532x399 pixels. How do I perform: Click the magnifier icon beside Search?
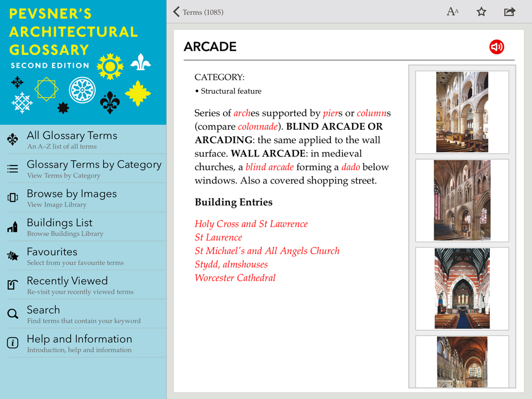(13, 314)
